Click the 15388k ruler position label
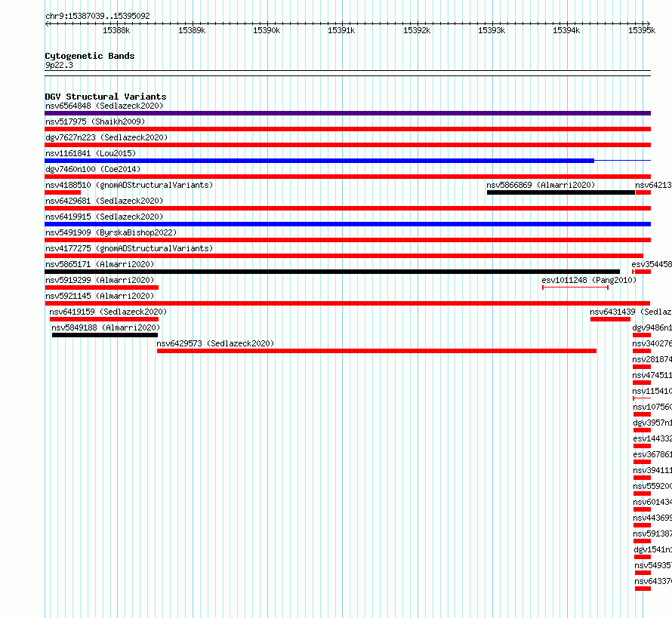The width and height of the screenshot is (672, 618). 116,30
